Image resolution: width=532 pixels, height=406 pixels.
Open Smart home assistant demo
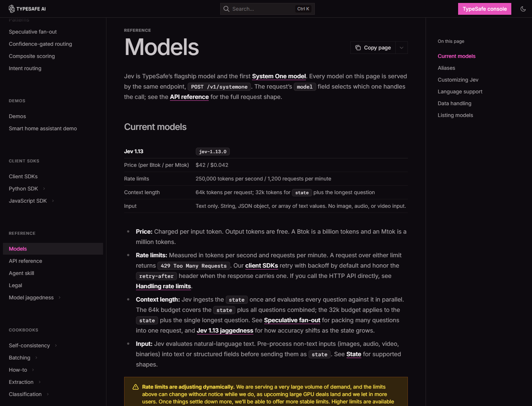[x=43, y=128]
